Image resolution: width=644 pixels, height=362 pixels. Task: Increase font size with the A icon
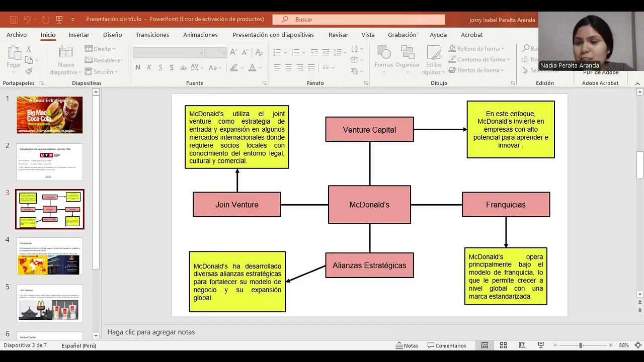233,52
